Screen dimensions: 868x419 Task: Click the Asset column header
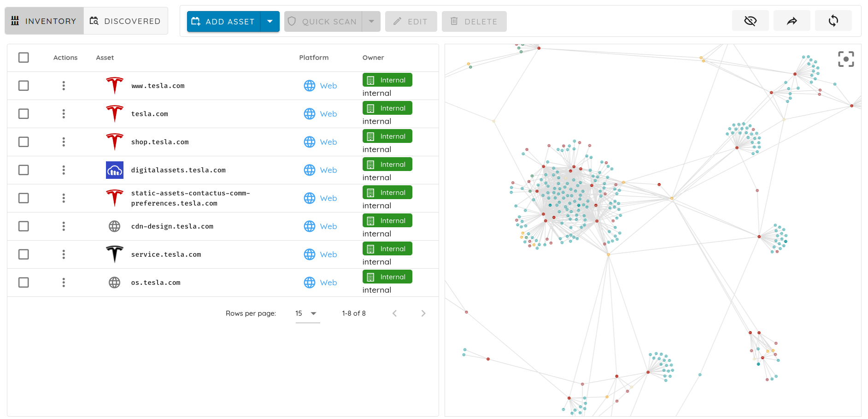(105, 58)
